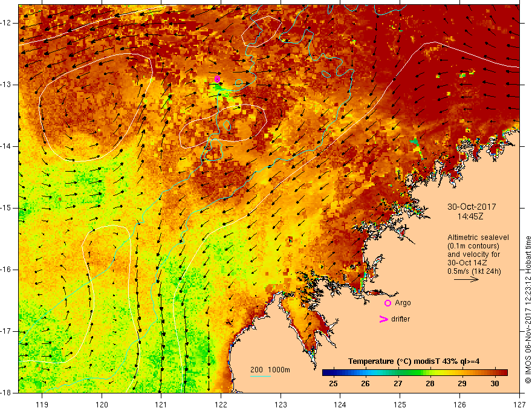Image resolution: width=532 pixels, height=411 pixels.
Task: Click the temperature color bar at 28°C
Action: pos(430,373)
